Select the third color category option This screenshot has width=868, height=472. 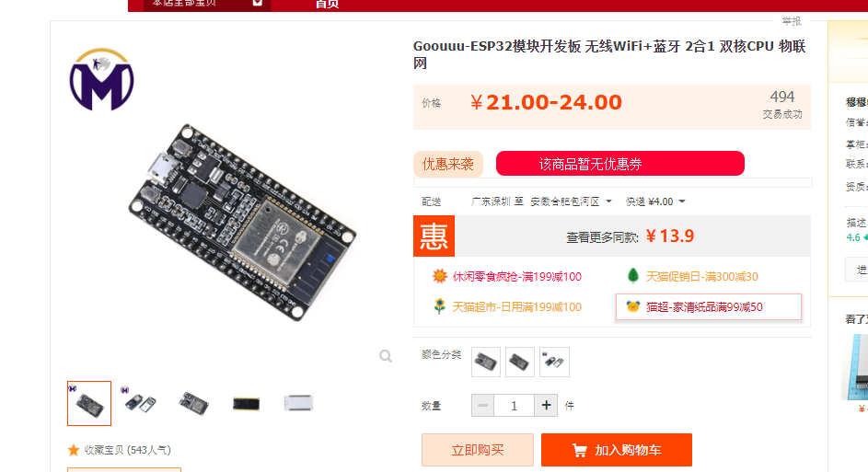[554, 362]
